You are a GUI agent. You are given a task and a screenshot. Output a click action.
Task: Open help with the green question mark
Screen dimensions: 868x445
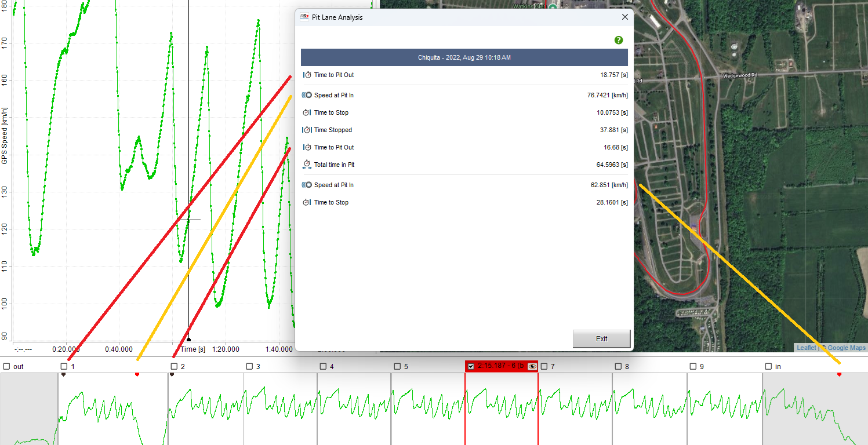click(619, 40)
